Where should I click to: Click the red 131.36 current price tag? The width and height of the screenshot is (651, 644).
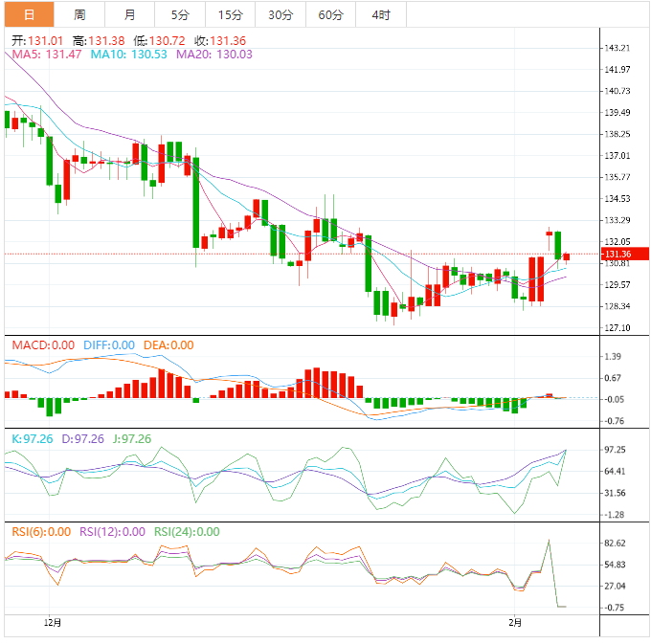point(625,254)
